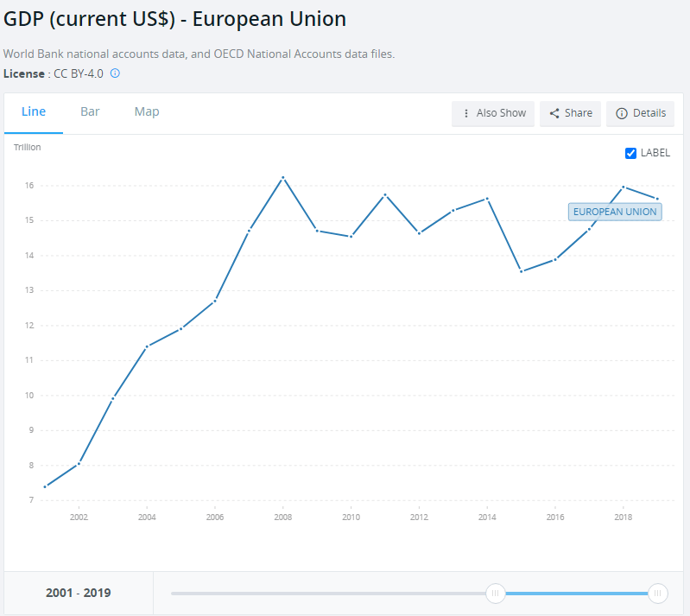Viewport: 690px width, 616px height.
Task: Click the left handle of the year slider
Action: pos(496,593)
